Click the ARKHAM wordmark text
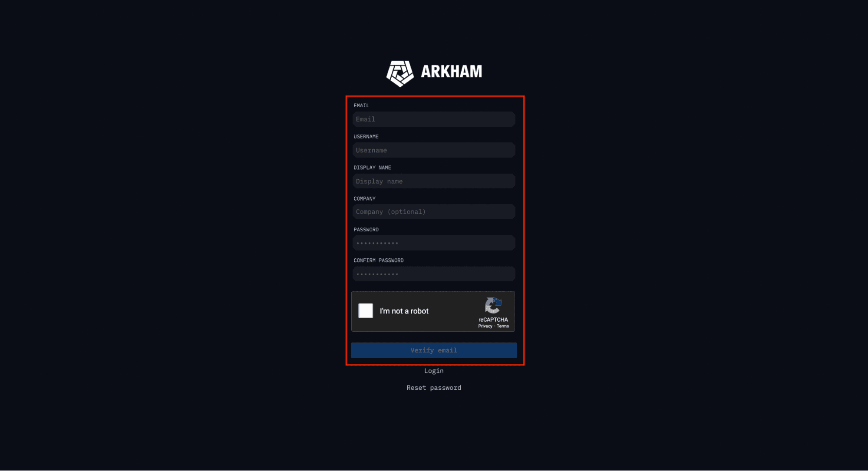The width and height of the screenshot is (868, 471). point(451,72)
